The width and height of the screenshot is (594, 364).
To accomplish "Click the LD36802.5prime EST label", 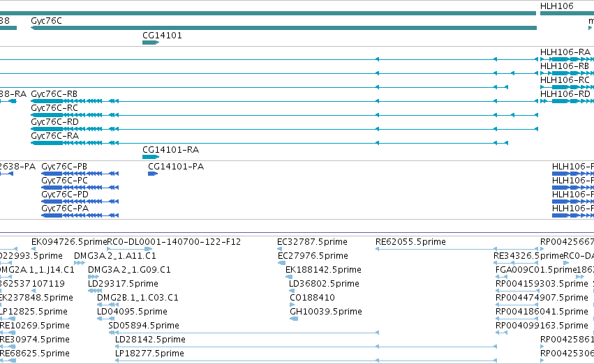I will 324,284.
